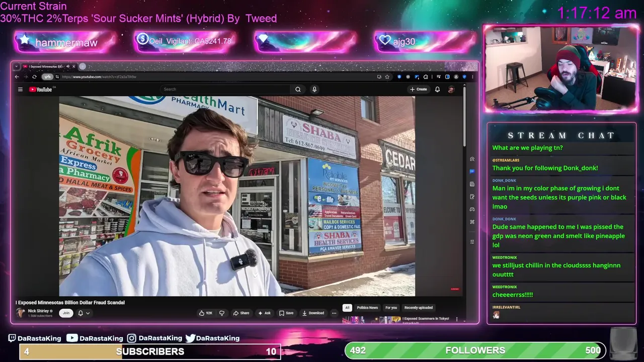644x362 pixels.
Task: Bookmark this page with the star icon
Action: pyautogui.click(x=387, y=77)
